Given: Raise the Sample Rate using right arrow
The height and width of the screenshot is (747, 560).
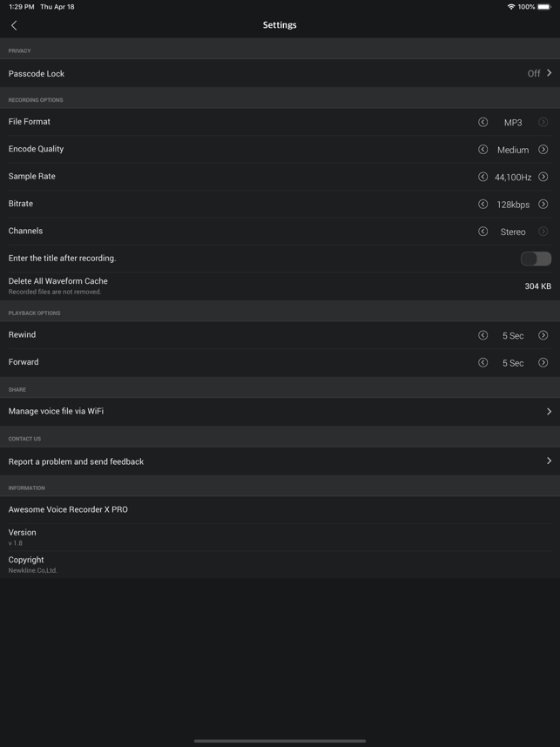Looking at the screenshot, I should (543, 177).
